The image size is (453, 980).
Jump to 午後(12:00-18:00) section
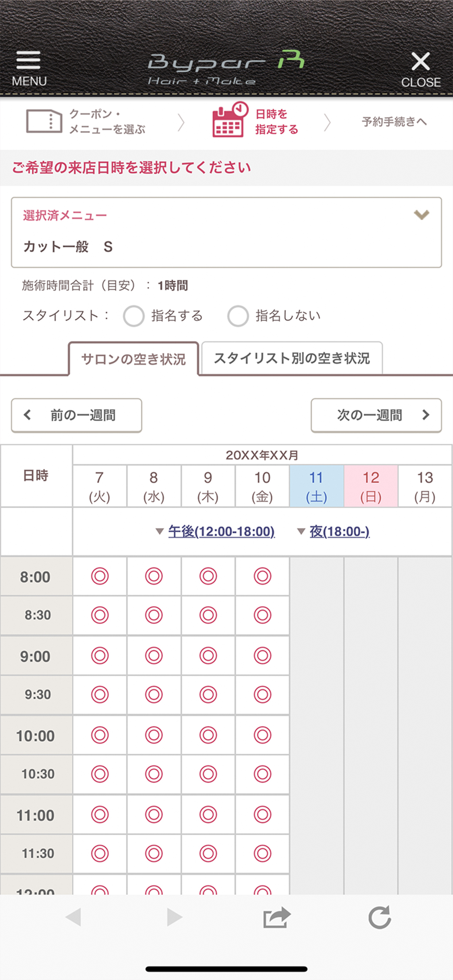pos(221,532)
